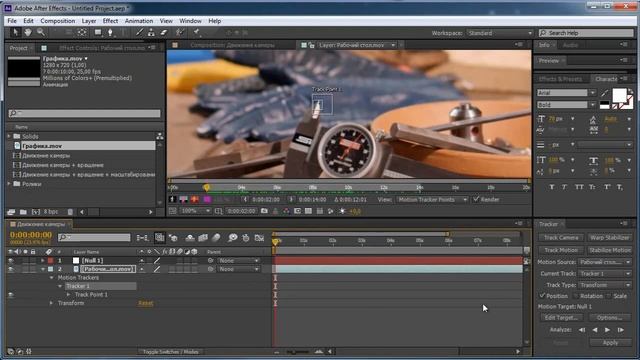Click the Edit Target button
This screenshot has width=640, height=360.
tap(561, 318)
